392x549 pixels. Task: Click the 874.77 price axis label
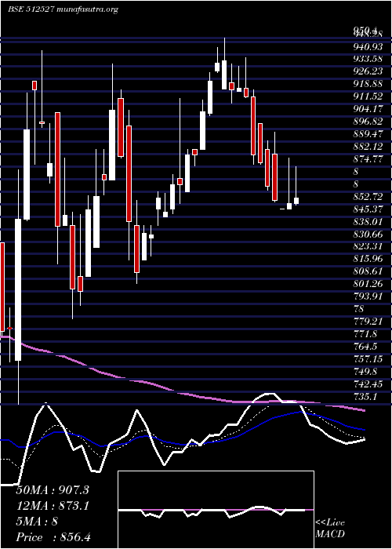pyautogui.click(x=368, y=159)
